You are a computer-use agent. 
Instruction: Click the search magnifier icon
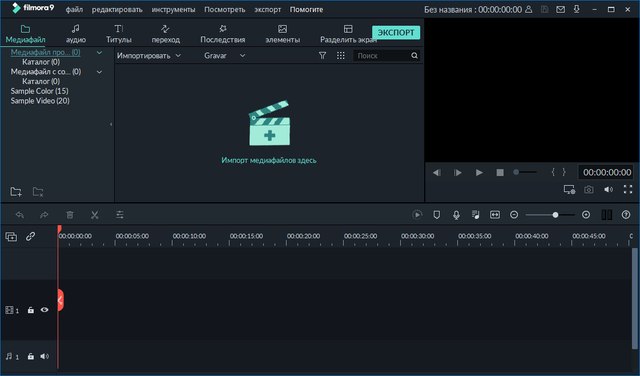coord(414,56)
